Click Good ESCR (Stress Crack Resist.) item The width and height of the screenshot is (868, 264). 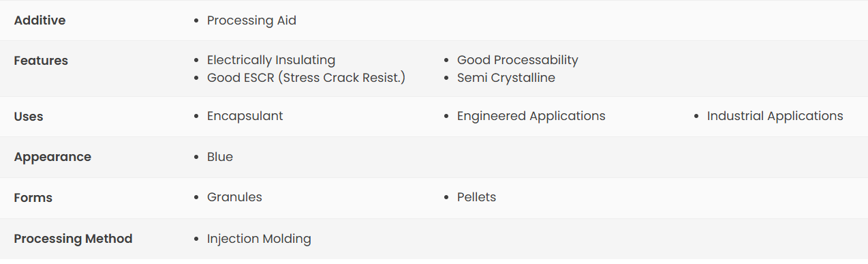click(x=306, y=78)
